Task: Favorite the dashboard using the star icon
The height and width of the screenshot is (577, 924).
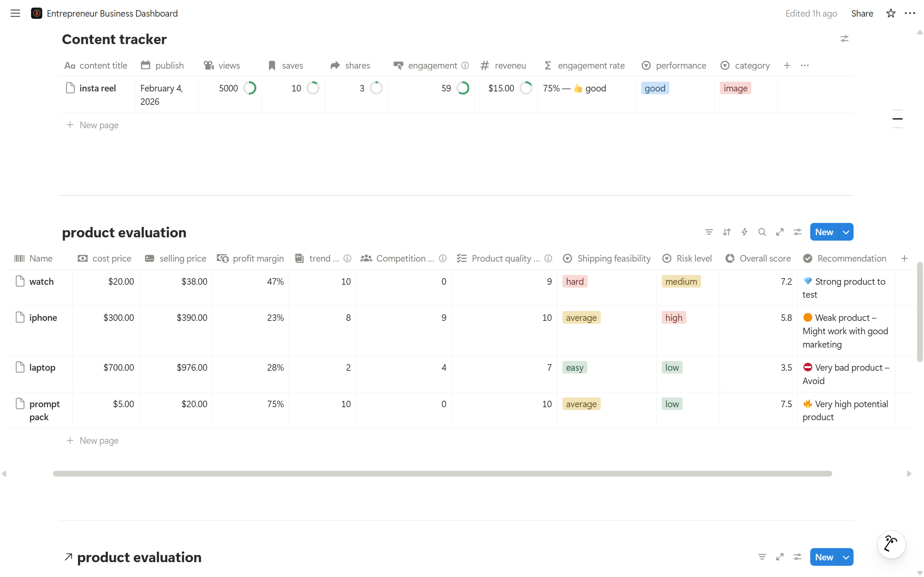Action: tap(891, 13)
